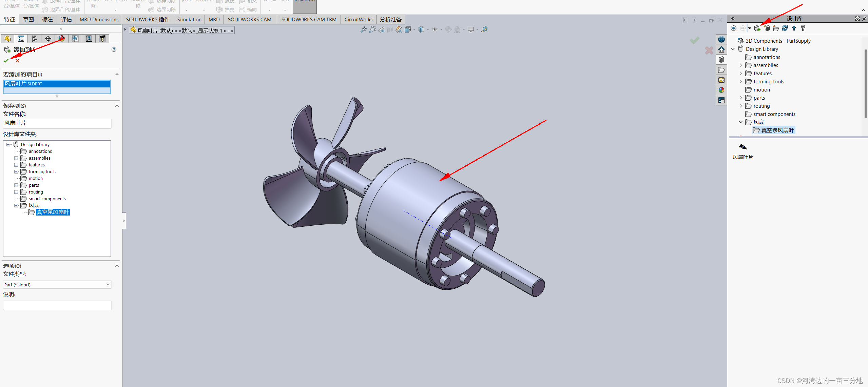The width and height of the screenshot is (868, 387).
Task: Click the Zoom to Fit magnifier icon
Action: [363, 30]
